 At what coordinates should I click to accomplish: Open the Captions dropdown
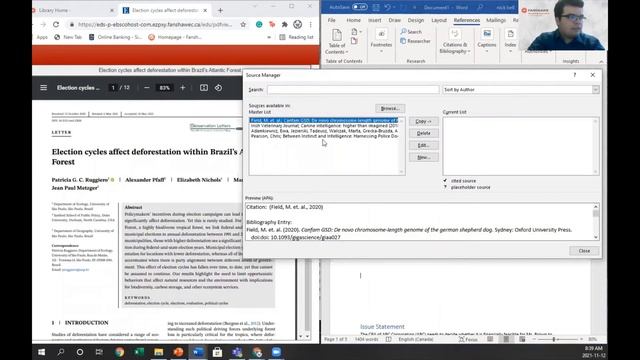[x=487, y=42]
